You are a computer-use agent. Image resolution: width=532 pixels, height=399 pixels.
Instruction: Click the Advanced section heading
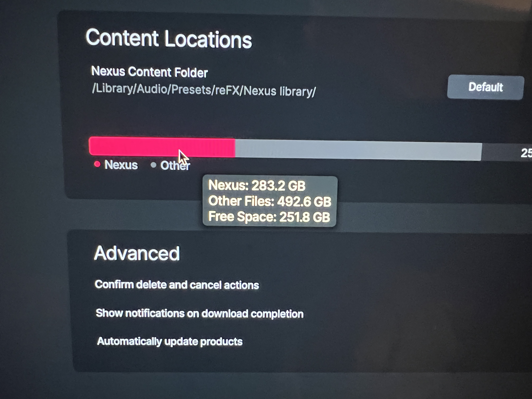pyautogui.click(x=137, y=253)
